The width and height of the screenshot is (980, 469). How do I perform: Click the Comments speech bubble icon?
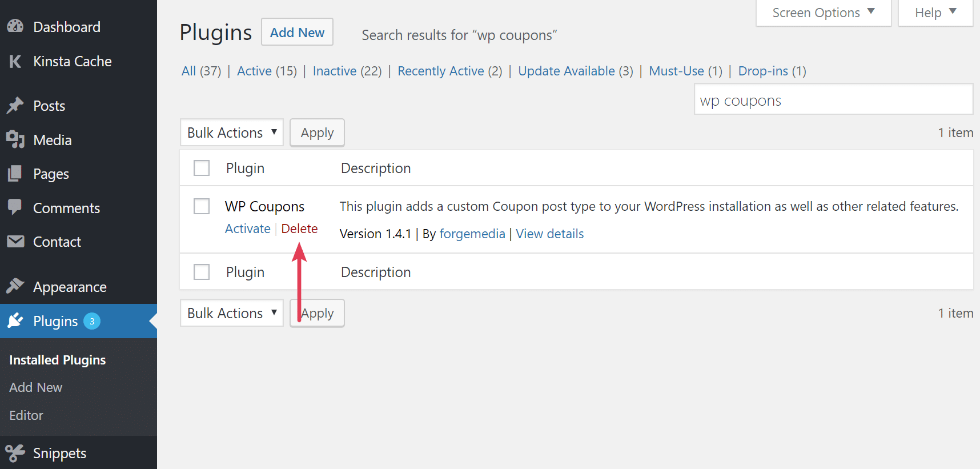(x=15, y=207)
